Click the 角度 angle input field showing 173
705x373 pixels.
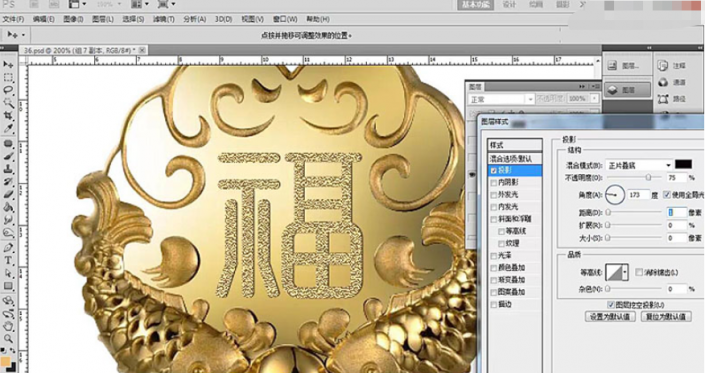tap(638, 195)
